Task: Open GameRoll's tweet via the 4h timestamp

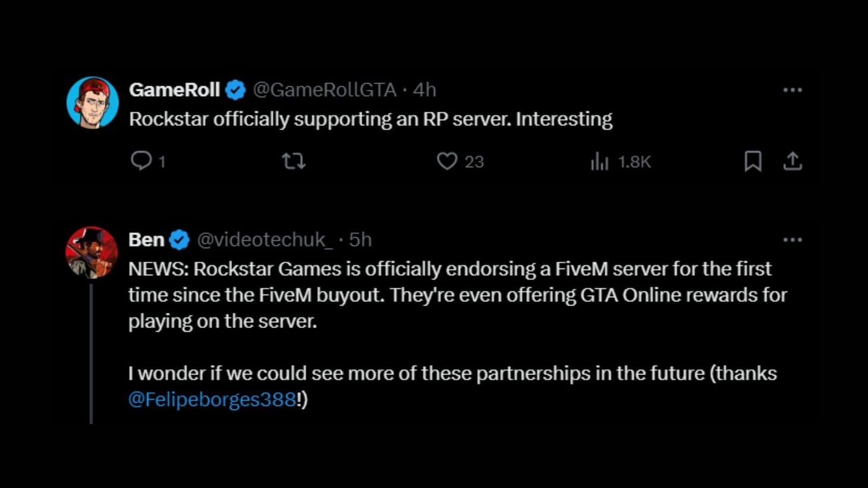Action: tap(423, 89)
